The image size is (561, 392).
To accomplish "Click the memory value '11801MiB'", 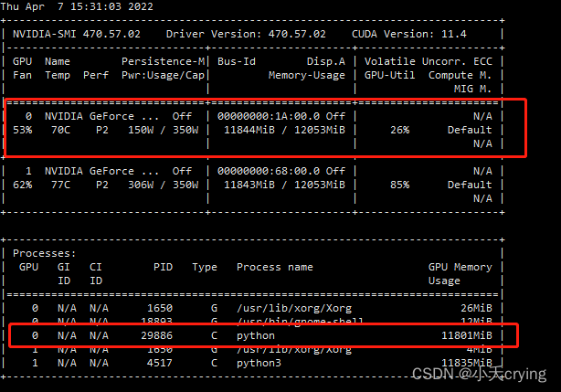I will pos(467,335).
